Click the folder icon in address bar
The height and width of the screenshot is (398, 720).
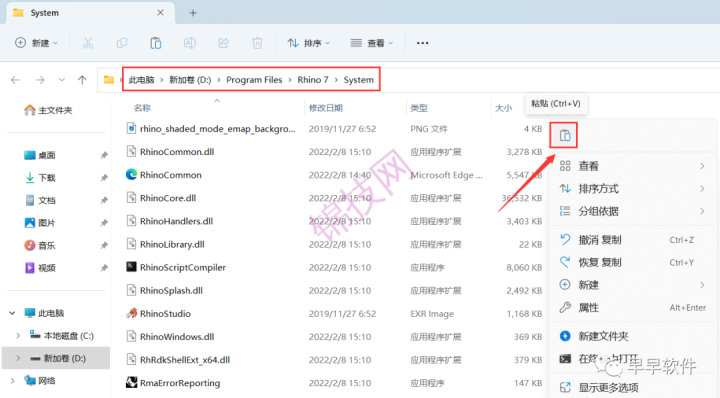point(109,80)
